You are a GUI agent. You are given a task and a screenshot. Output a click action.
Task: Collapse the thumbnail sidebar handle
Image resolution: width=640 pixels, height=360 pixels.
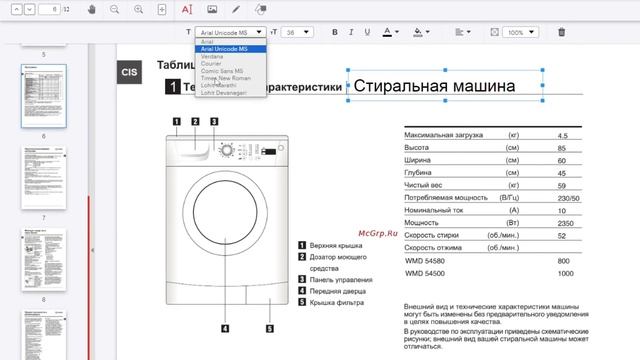[93, 250]
